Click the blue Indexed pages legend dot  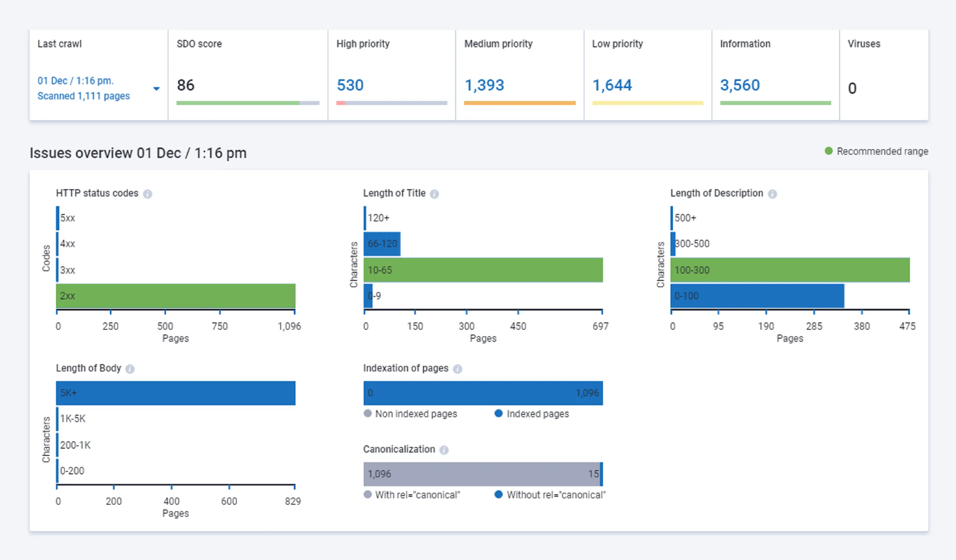498,413
